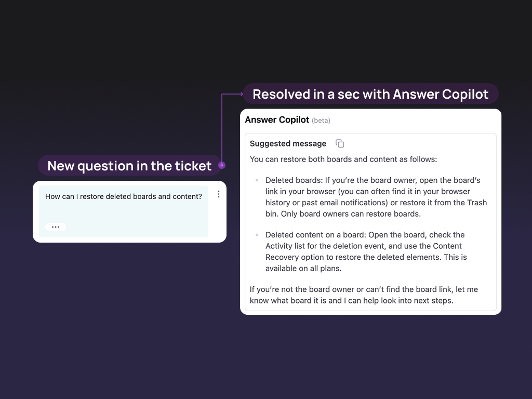Select the question text about restoring deleted boards
Viewport: 532px width, 399px height.
pyautogui.click(x=124, y=196)
